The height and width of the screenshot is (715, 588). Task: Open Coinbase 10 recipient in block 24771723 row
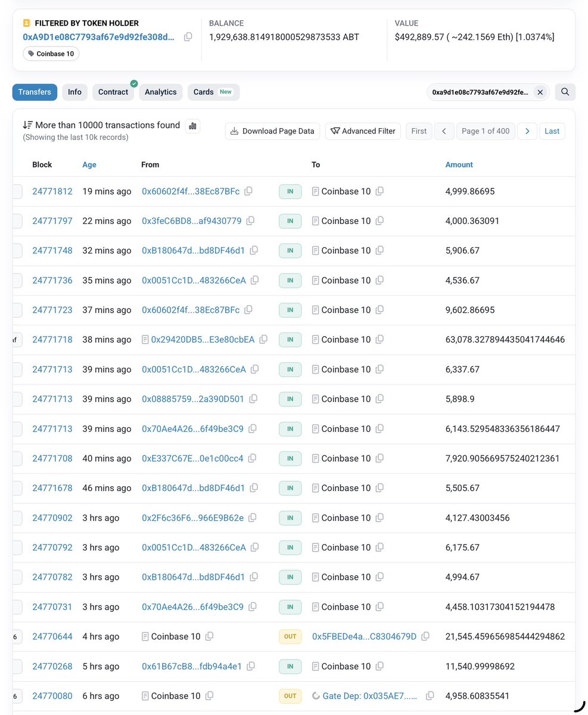pos(346,310)
